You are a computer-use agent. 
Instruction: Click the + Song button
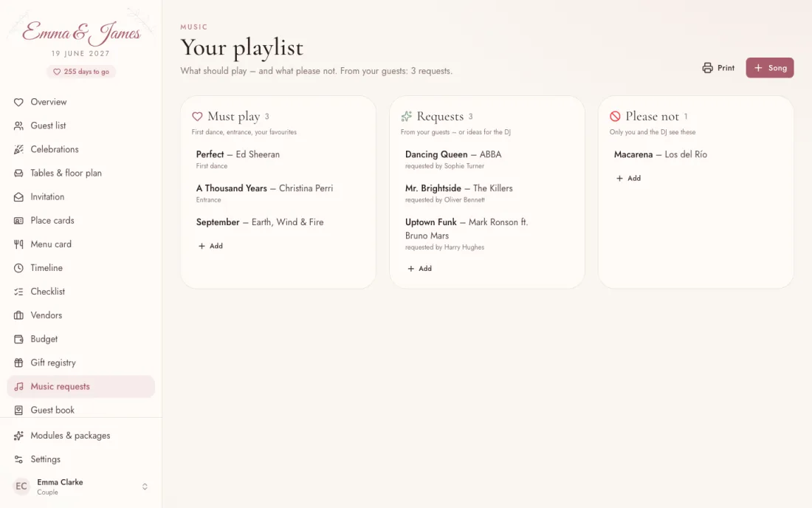769,68
